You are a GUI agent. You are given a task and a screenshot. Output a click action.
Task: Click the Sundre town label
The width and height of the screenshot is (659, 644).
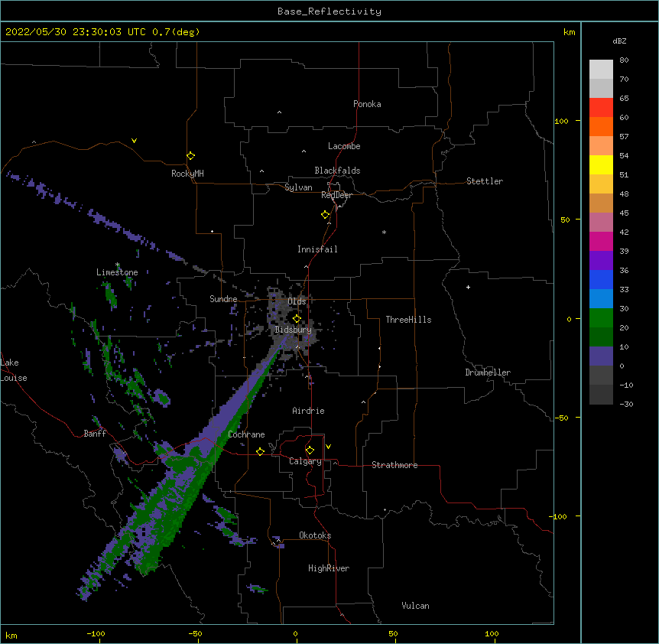[x=223, y=299]
